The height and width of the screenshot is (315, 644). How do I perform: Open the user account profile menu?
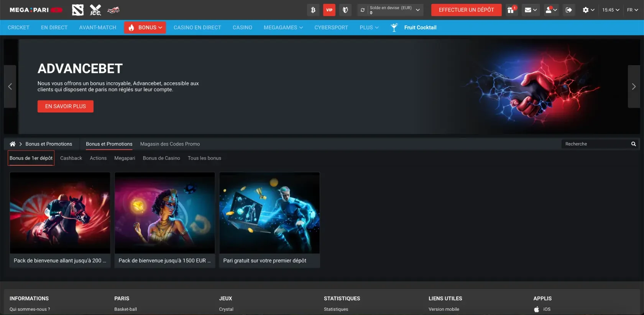(x=551, y=10)
